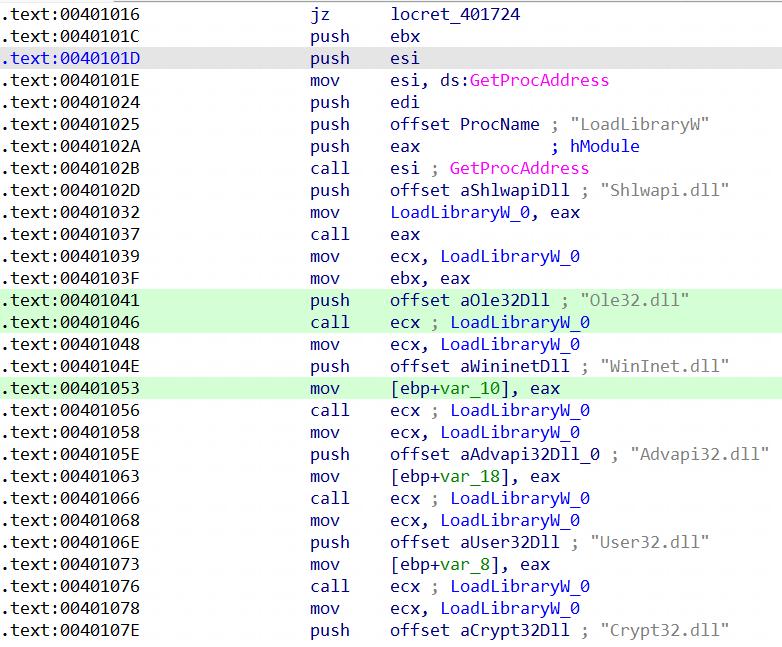Click the "LoadLibraryW" string comment
This screenshot has height=647, width=782.
click(x=640, y=125)
